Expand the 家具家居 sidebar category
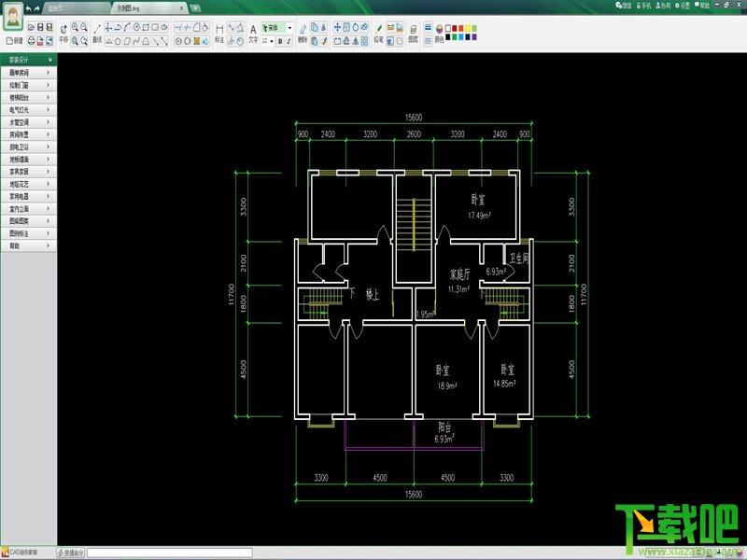 point(29,172)
